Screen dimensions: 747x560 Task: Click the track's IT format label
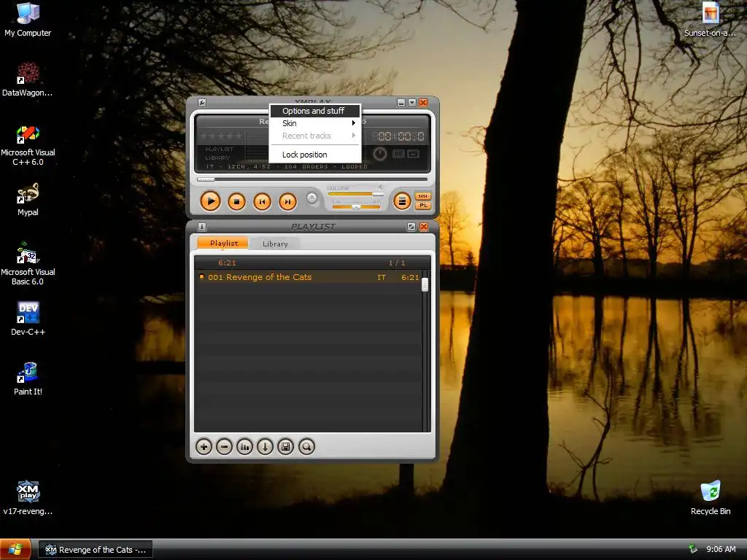(x=382, y=277)
